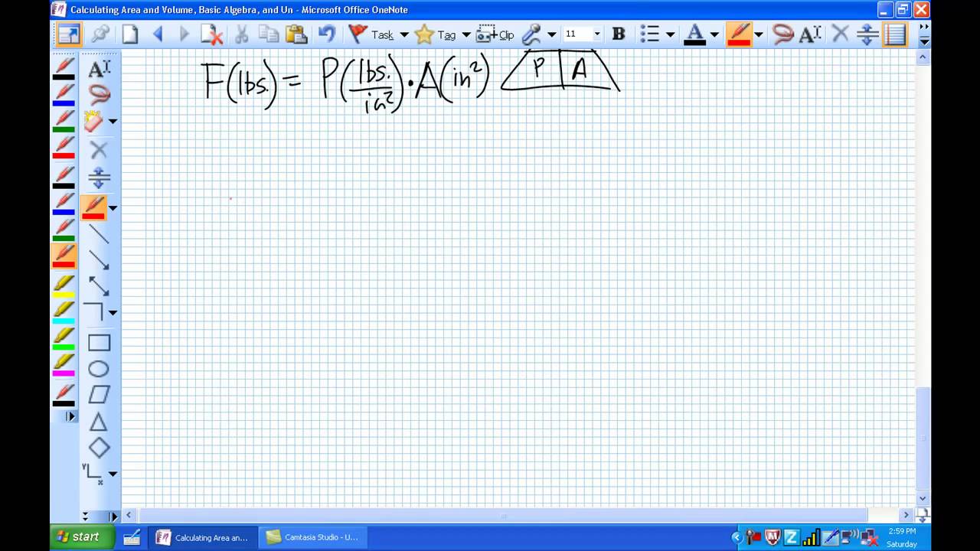Screen dimensions: 980x551
Task: Toggle Bold formatting
Action: tap(619, 34)
